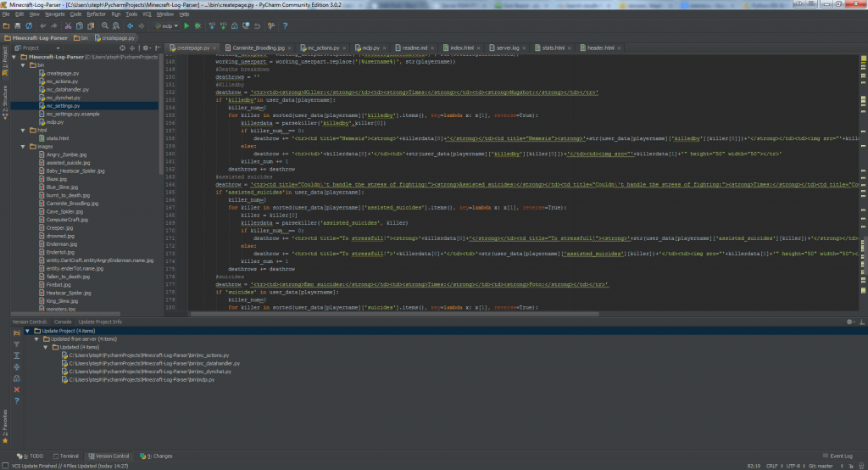Click the Find magnifier icon
868x470 pixels.
tap(104, 25)
